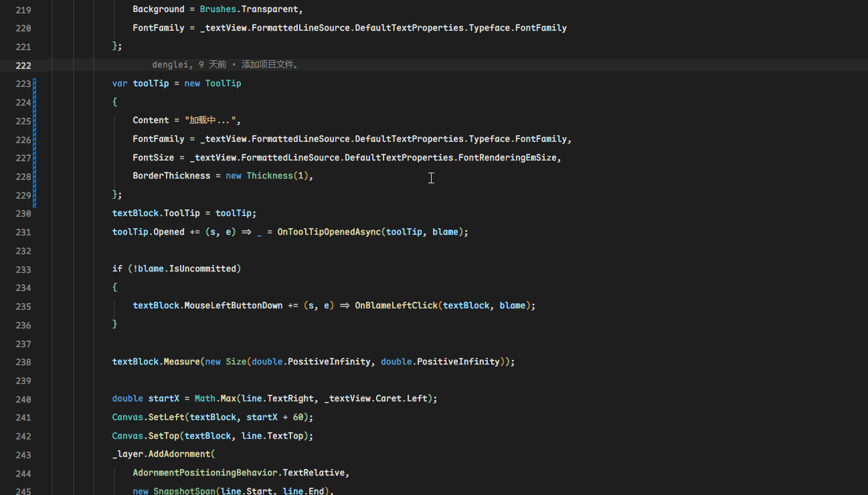The image size is (868, 495).
Task: Select line number 238 in the gutter
Action: point(23,362)
